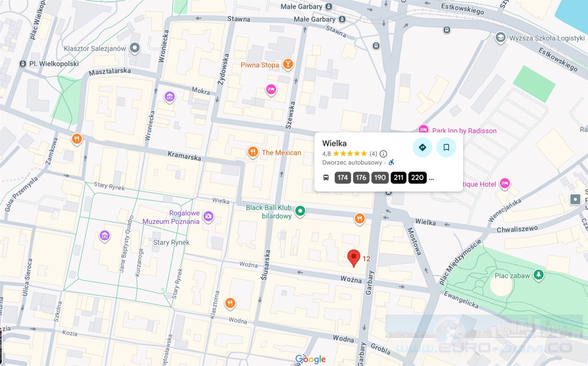Click the Wielka title in the info card
This screenshot has width=588, height=366.
(x=334, y=143)
